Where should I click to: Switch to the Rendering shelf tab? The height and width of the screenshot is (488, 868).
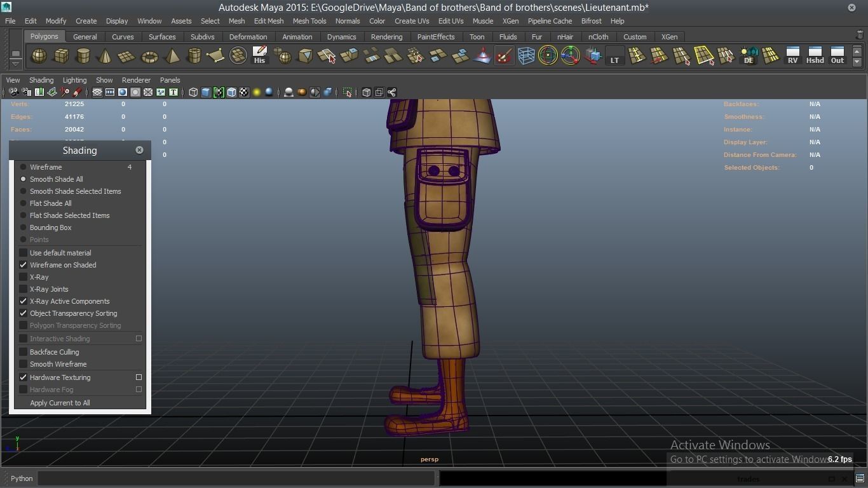386,37
